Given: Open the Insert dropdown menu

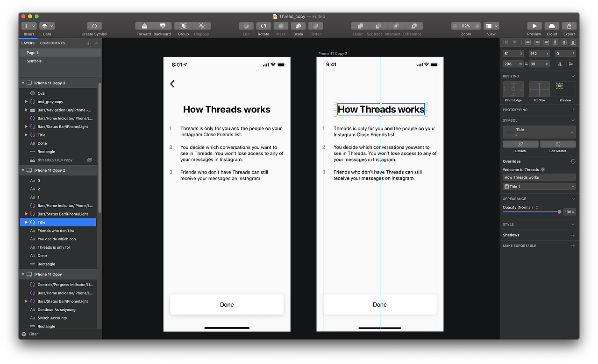Looking at the screenshot, I should click(29, 26).
